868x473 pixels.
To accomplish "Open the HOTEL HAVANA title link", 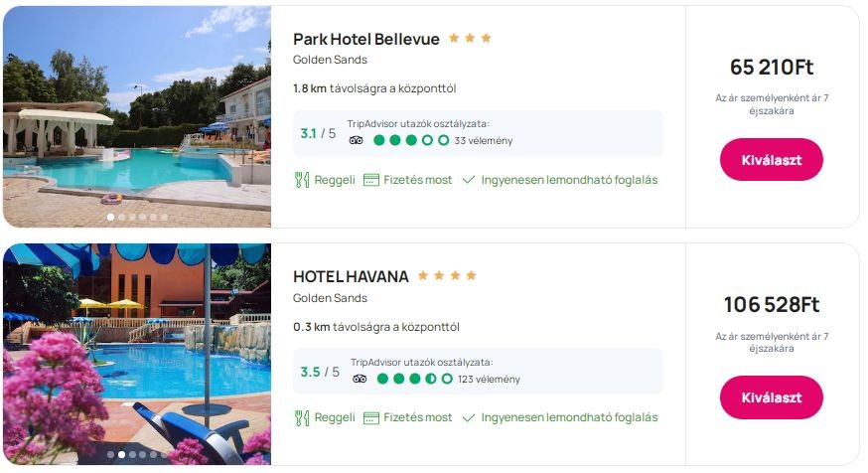I will (x=351, y=276).
